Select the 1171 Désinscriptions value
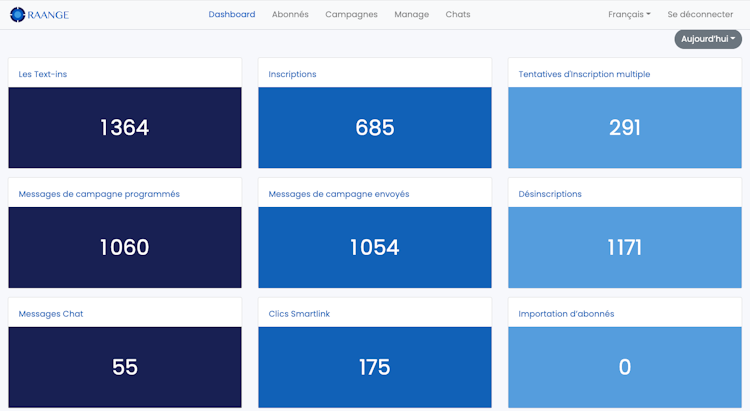Screen dimensions: 750x411 (x=625, y=247)
